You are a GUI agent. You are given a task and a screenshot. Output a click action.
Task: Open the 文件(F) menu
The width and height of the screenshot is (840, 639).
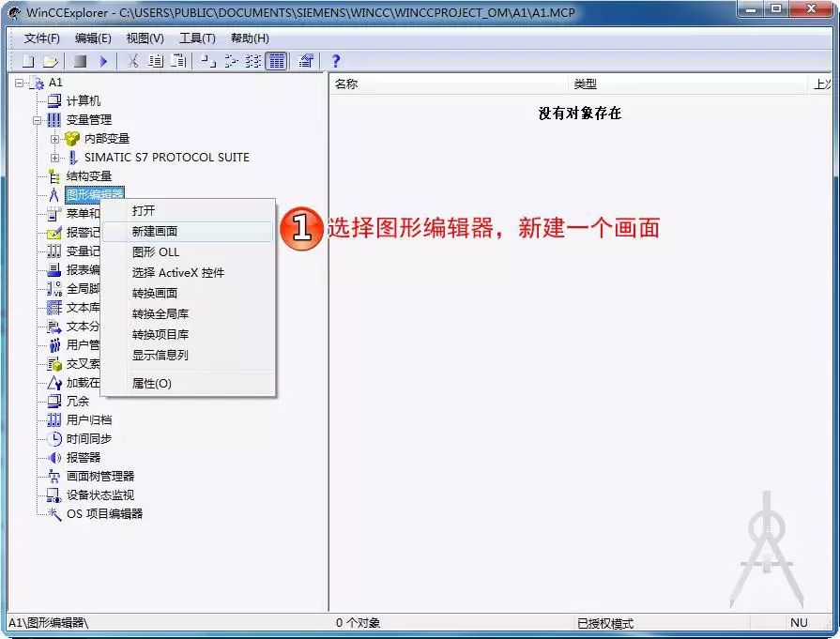pyautogui.click(x=42, y=38)
